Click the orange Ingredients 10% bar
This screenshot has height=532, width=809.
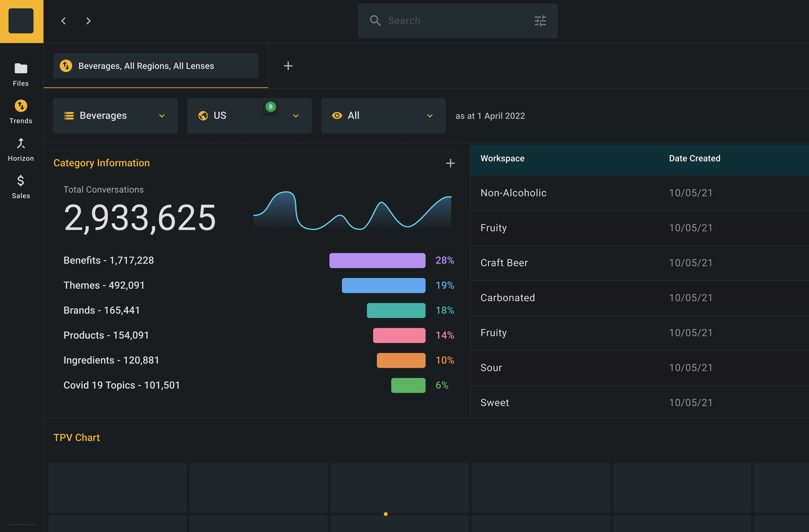pos(401,360)
